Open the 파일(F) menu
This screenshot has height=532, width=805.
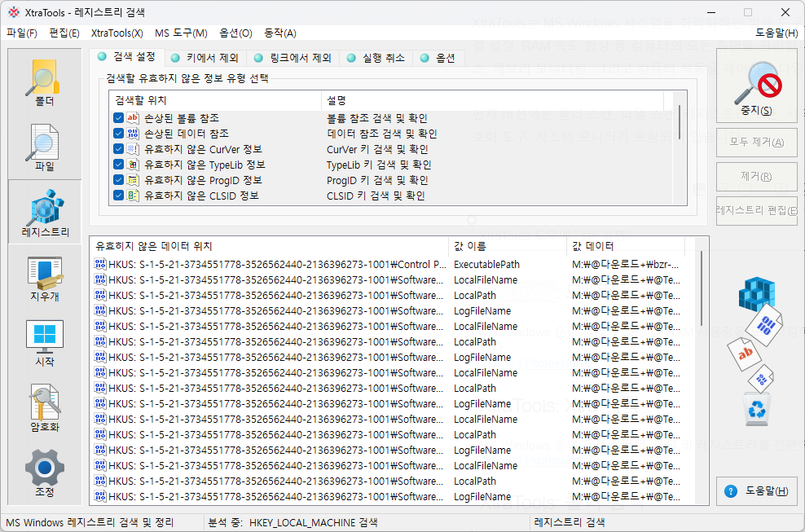tap(22, 33)
